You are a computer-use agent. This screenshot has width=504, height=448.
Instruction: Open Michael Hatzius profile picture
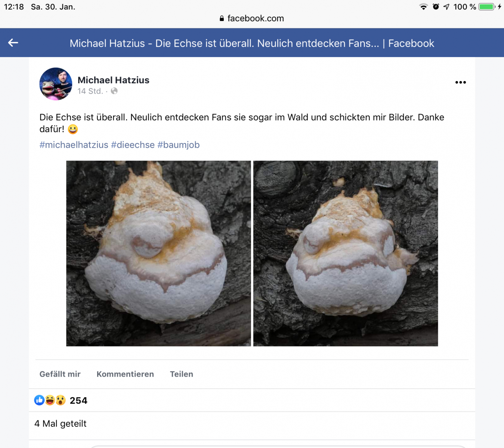click(x=56, y=84)
